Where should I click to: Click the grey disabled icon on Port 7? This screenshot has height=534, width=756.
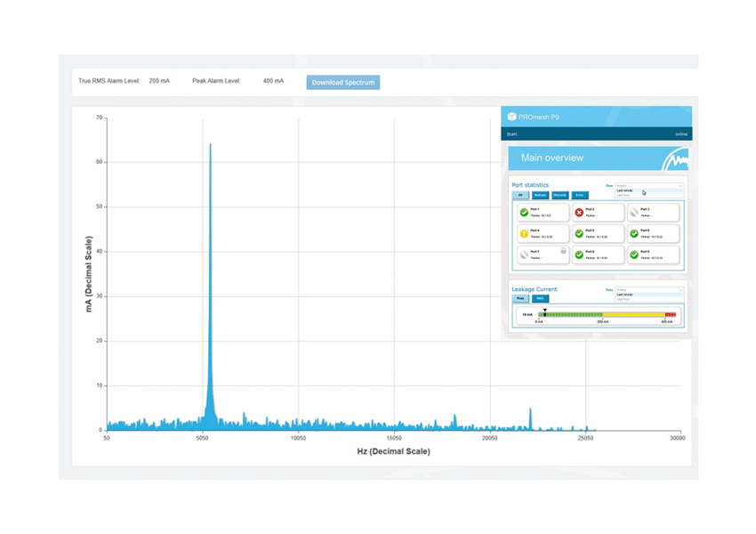pyautogui.click(x=524, y=255)
